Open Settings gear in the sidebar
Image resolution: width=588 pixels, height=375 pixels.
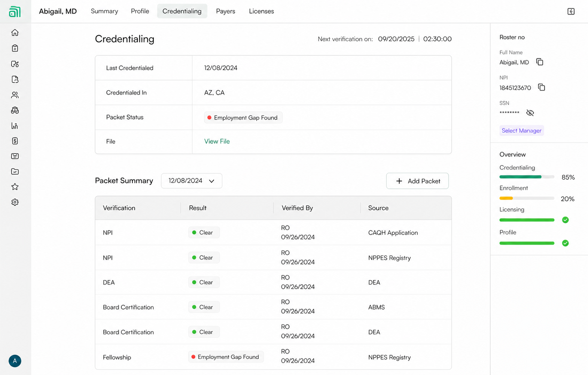[15, 202]
